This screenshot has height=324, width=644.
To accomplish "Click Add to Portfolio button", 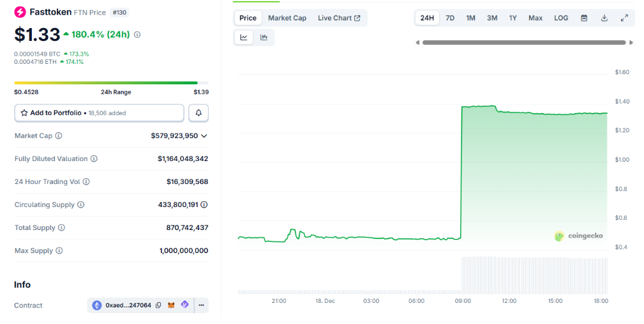I will (x=99, y=113).
